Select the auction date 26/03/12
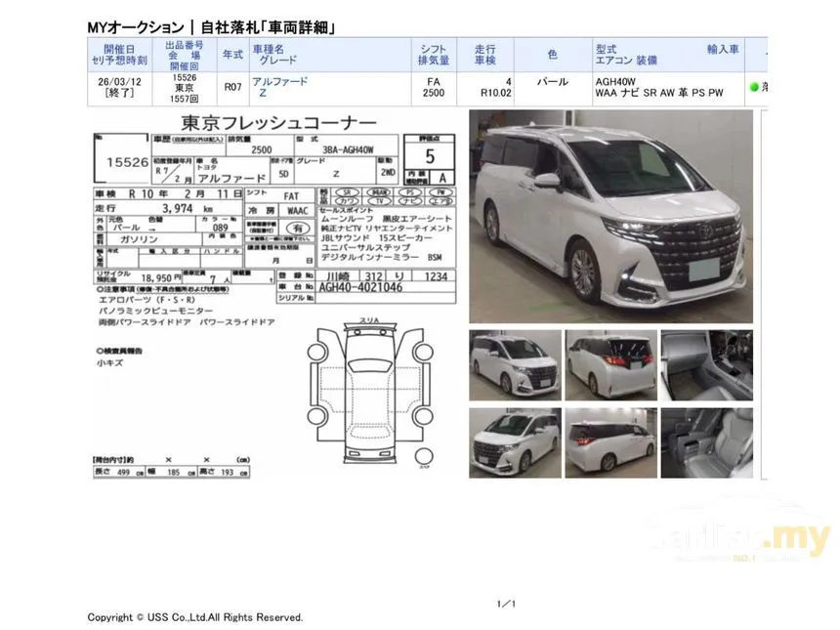This screenshot has height=630, width=840. click(119, 82)
